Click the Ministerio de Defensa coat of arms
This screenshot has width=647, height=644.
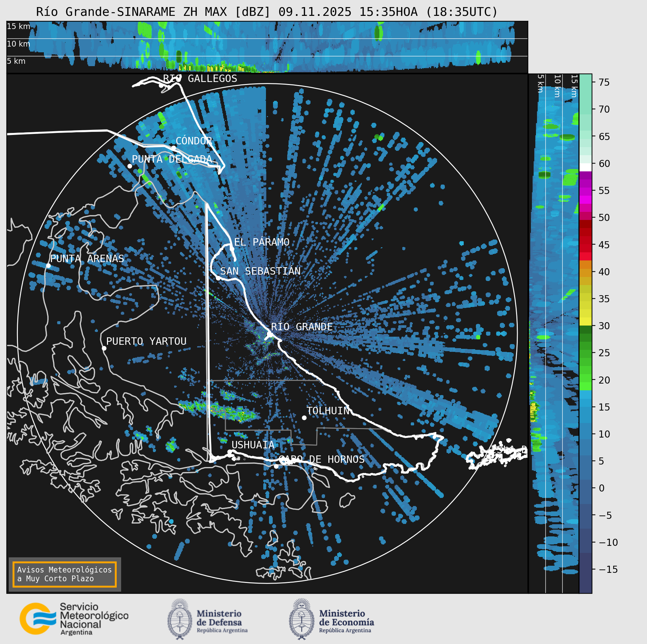pos(180,619)
